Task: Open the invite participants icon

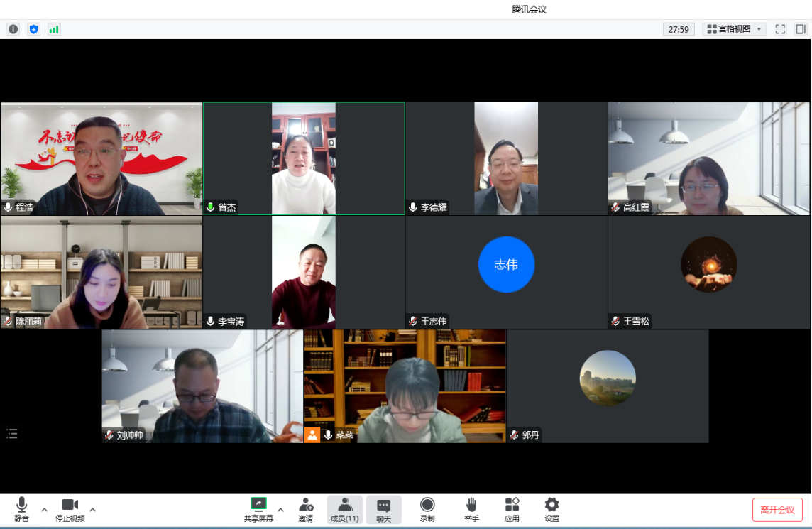Action: pos(306,509)
